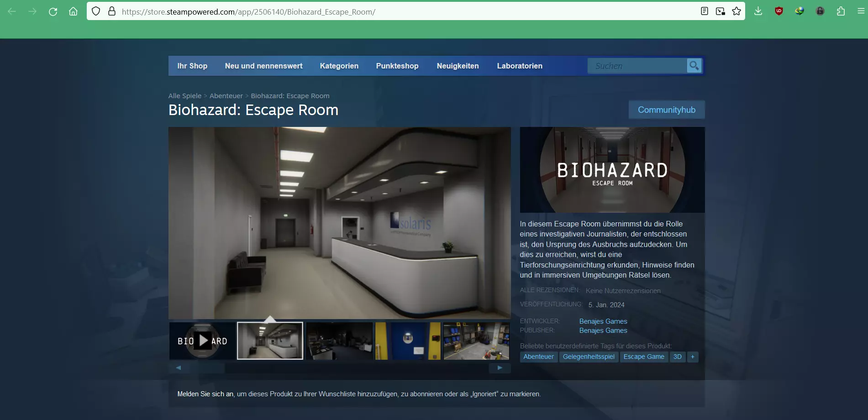This screenshot has height=420, width=868.
Task: Play the Biohazard trailer thumbnail
Action: click(x=202, y=341)
